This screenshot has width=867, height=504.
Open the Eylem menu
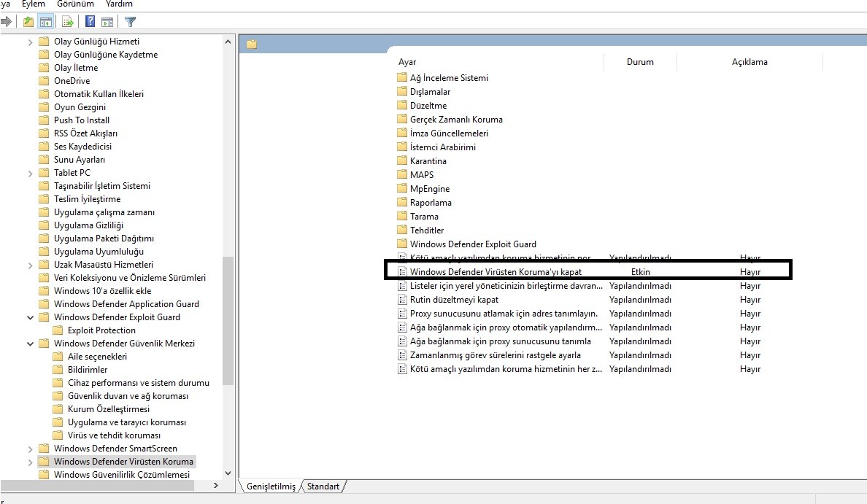click(33, 4)
